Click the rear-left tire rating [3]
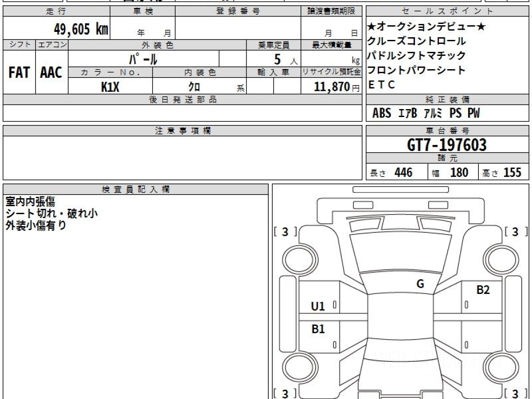532x399 pixels. tap(285, 393)
